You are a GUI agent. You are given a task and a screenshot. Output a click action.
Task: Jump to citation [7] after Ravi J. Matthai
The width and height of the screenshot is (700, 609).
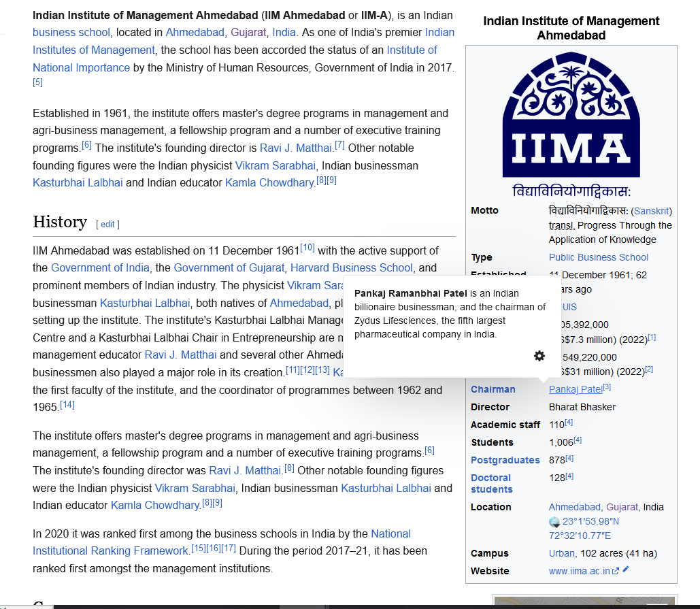point(339,145)
